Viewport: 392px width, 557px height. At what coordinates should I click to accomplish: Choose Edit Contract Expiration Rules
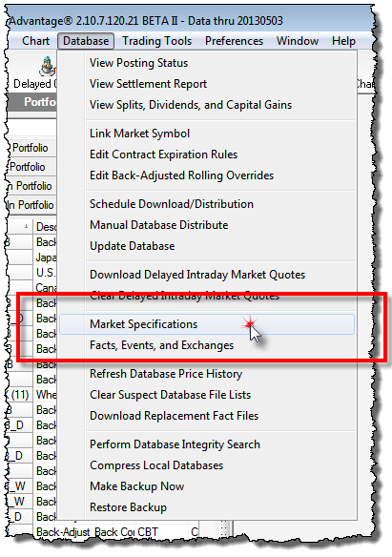click(208, 155)
